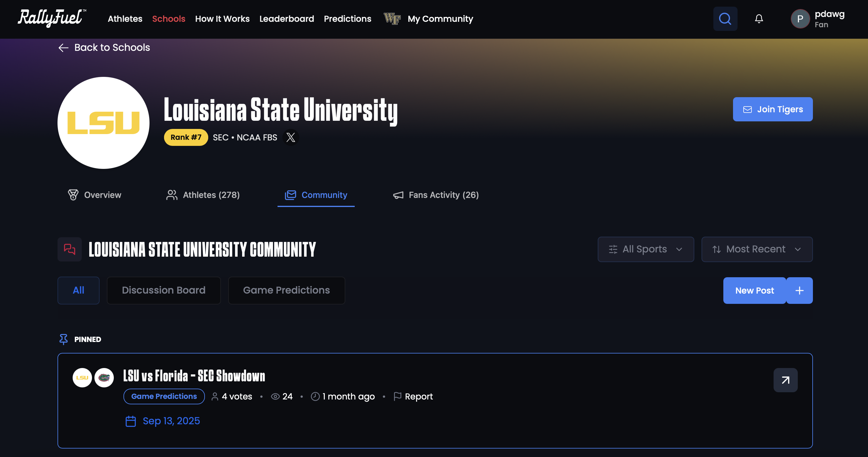
Task: Open LSU's X (Twitter) profile icon
Action: pyautogui.click(x=291, y=137)
